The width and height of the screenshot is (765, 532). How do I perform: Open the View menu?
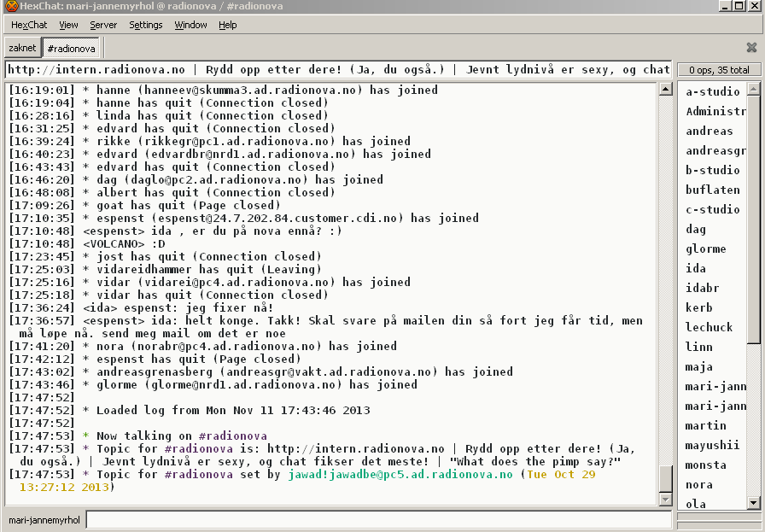(68, 25)
